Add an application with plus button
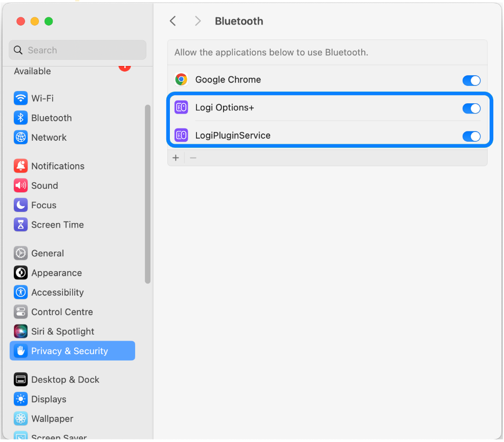 tap(176, 158)
